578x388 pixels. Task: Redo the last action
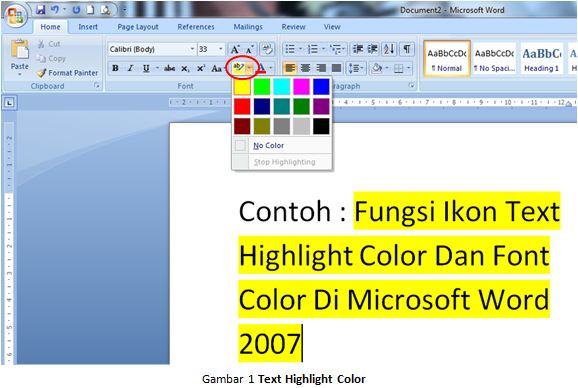76,10
